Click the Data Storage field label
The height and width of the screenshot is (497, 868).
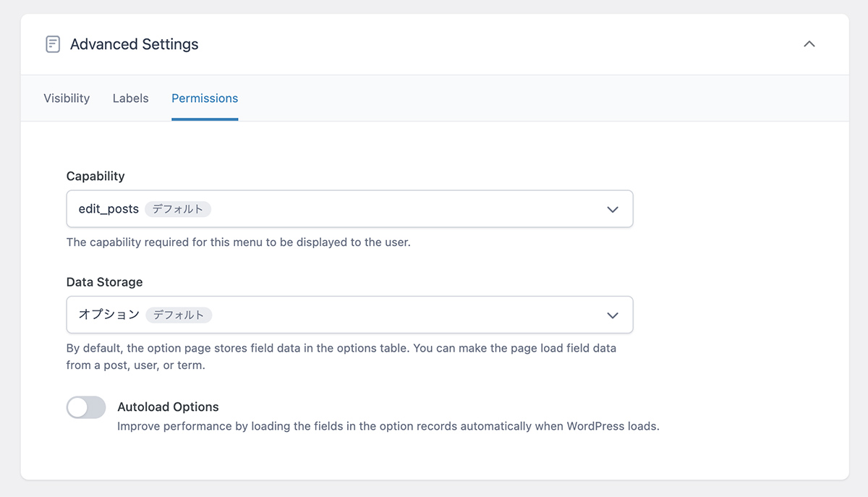104,282
